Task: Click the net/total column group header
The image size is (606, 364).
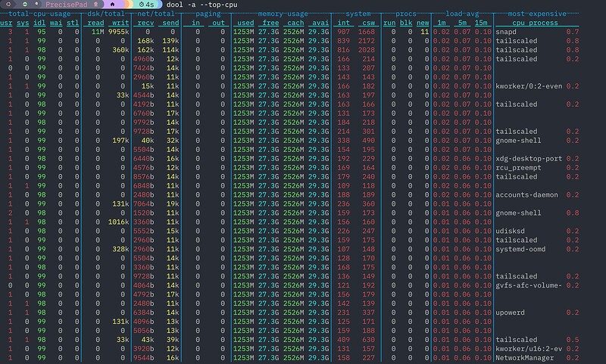Action: point(158,14)
